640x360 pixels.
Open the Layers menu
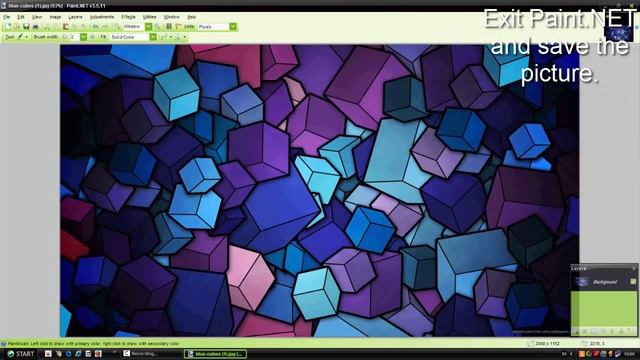coord(76,17)
